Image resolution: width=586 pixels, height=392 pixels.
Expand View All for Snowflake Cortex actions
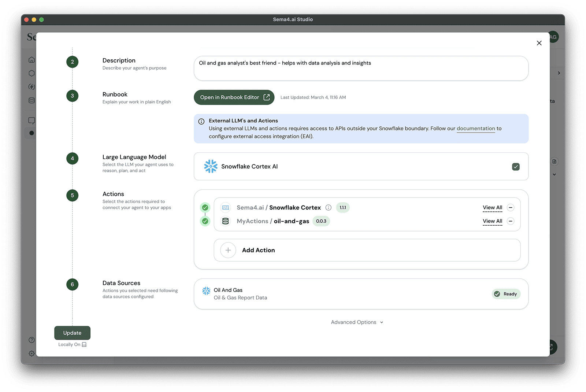click(492, 208)
